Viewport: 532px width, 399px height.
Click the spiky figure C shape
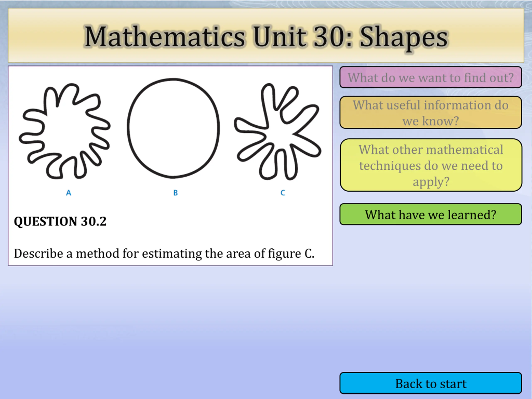[278, 132]
